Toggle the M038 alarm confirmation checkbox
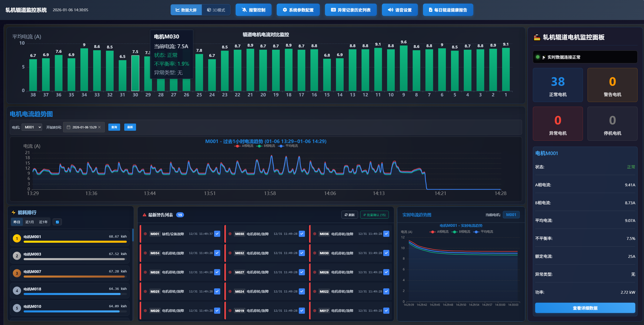 tap(302, 234)
